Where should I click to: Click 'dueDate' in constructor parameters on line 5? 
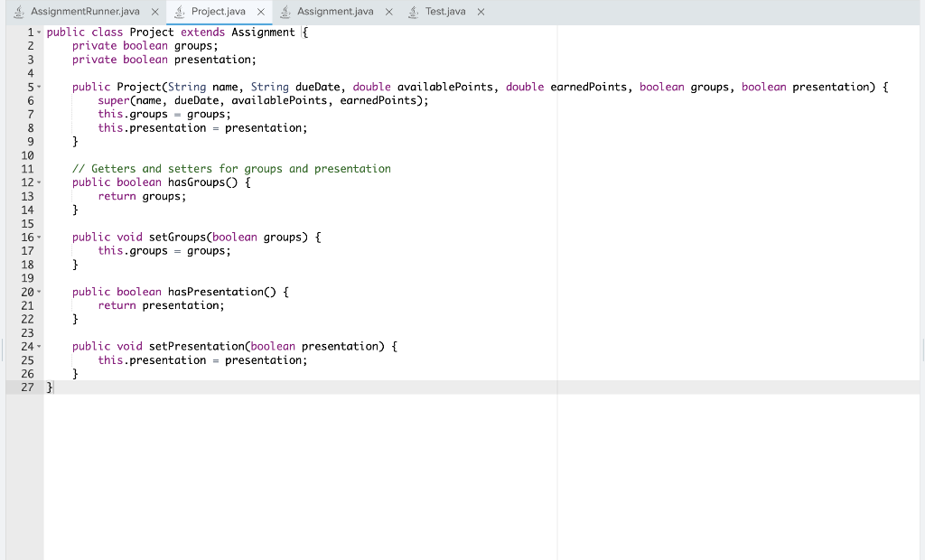[x=317, y=88]
